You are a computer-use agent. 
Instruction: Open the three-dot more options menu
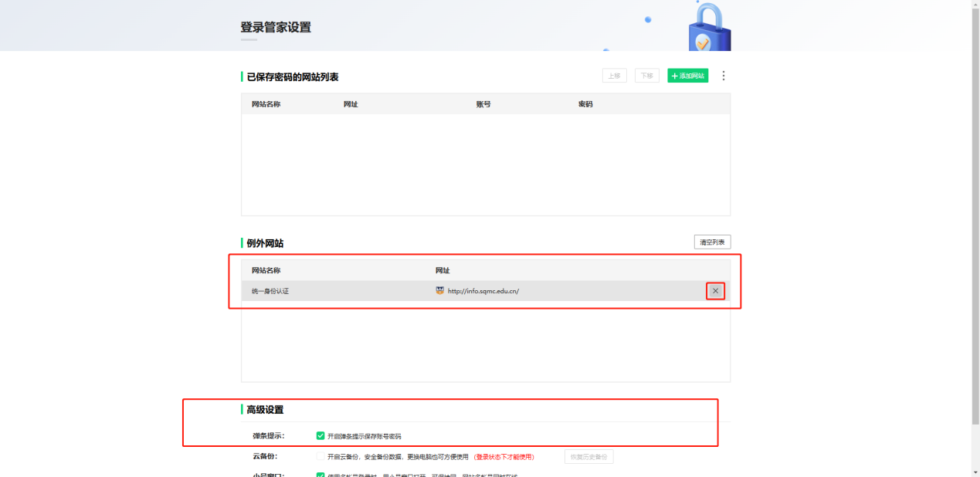pos(723,76)
